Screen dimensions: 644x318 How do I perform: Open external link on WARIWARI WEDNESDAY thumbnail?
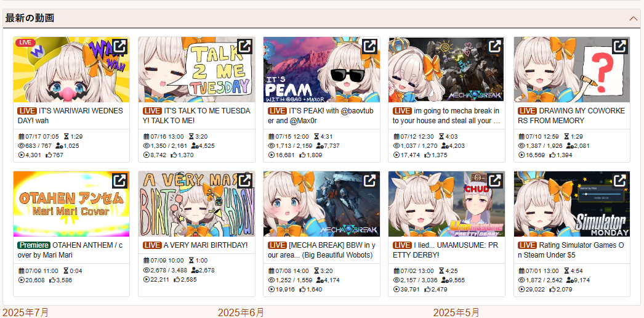[119, 46]
